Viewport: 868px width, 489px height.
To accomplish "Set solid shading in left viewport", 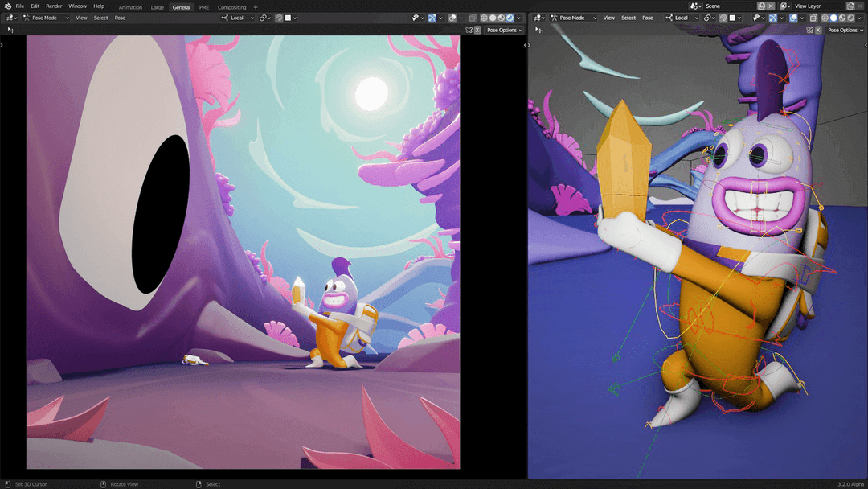I will coord(493,18).
